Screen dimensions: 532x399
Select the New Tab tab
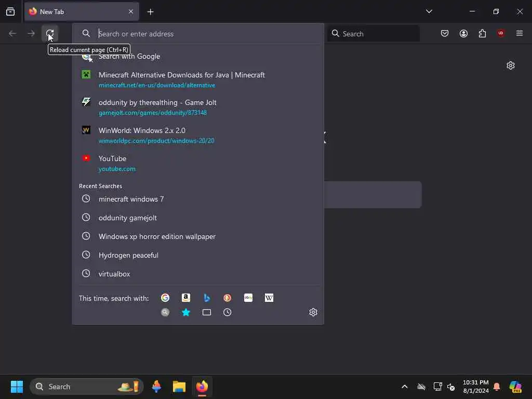(82, 11)
